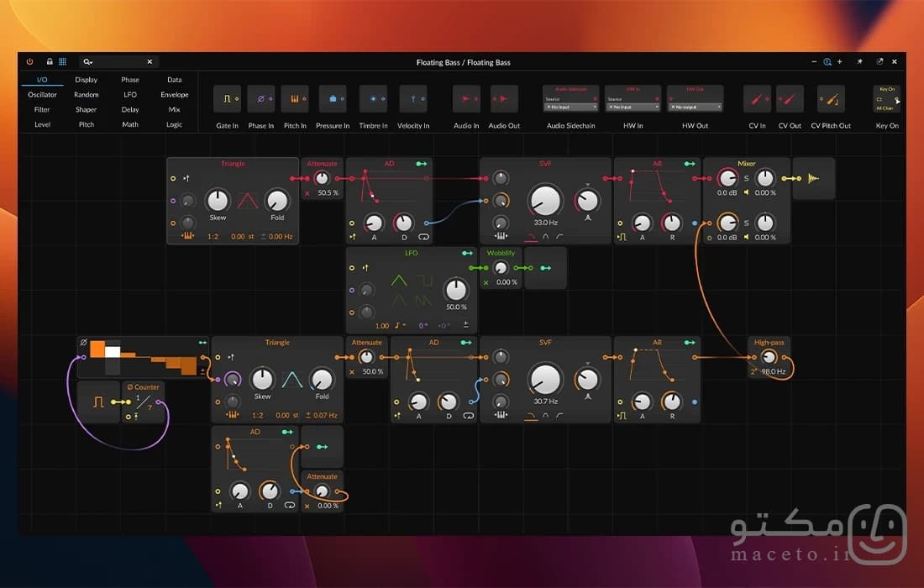Select high-pass mode on top SVF

[559, 237]
